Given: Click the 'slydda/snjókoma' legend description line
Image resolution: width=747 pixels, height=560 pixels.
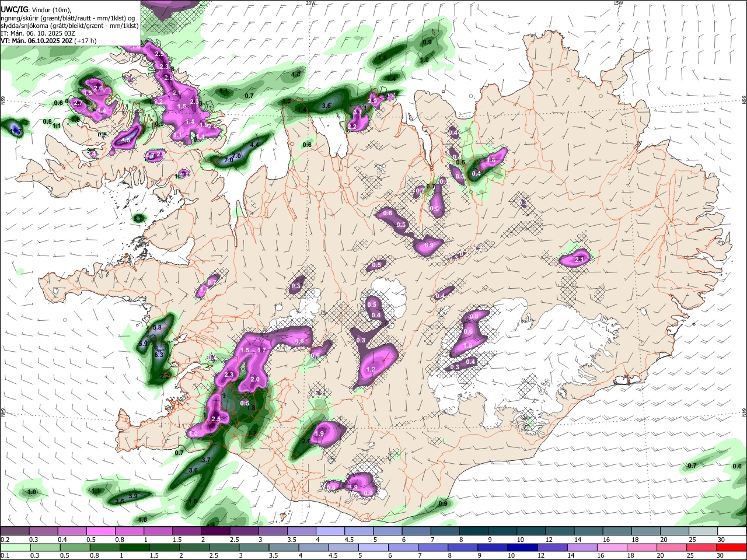Looking at the screenshot, I should [x=69, y=26].
